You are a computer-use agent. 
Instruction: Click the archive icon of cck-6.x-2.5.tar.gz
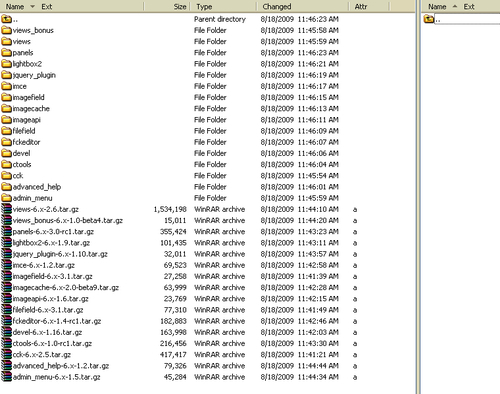[6, 354]
